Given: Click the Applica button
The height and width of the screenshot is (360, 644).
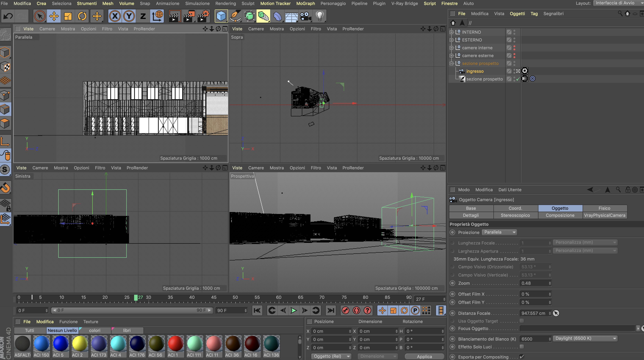Looking at the screenshot, I should pyautogui.click(x=424, y=356).
